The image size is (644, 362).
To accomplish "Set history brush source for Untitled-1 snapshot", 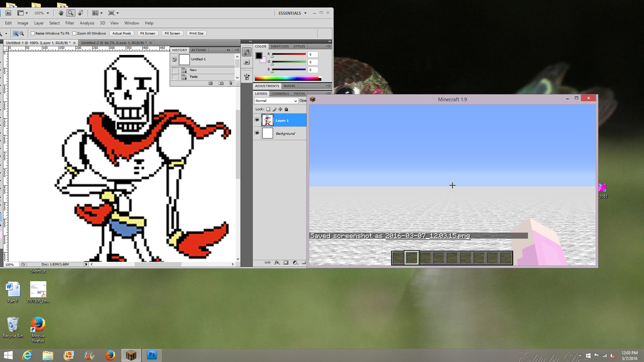I will [x=174, y=60].
